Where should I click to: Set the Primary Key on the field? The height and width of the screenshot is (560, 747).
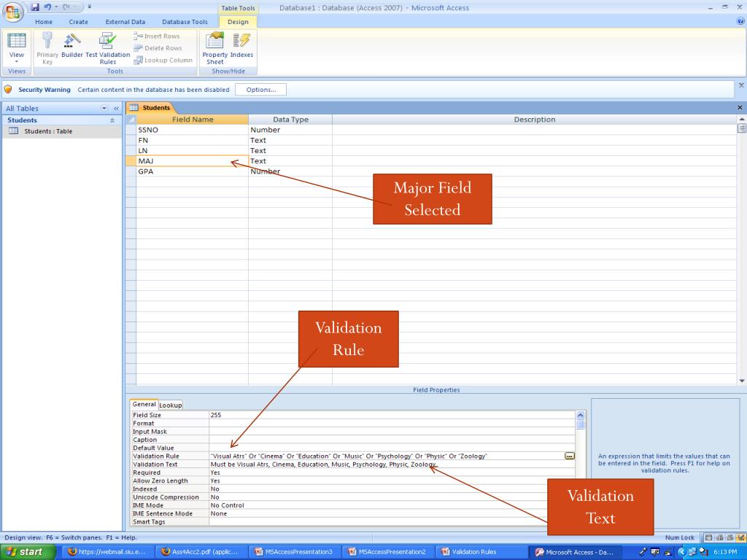[47, 48]
